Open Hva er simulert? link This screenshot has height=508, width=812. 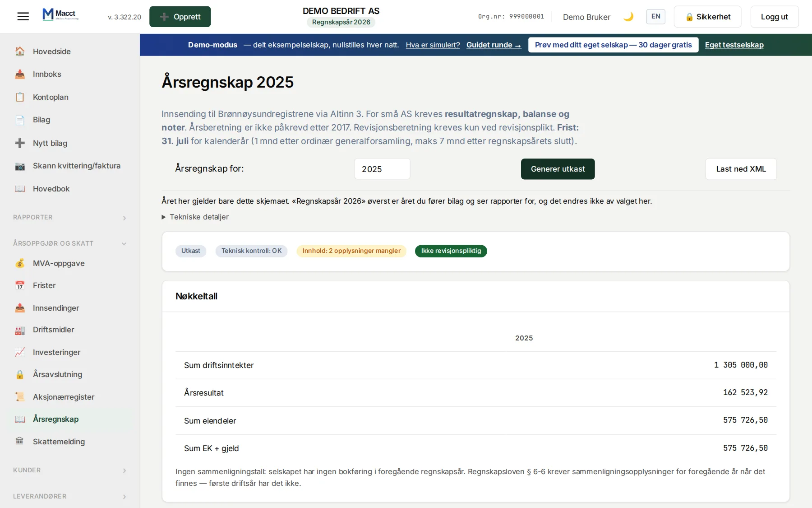pyautogui.click(x=433, y=45)
